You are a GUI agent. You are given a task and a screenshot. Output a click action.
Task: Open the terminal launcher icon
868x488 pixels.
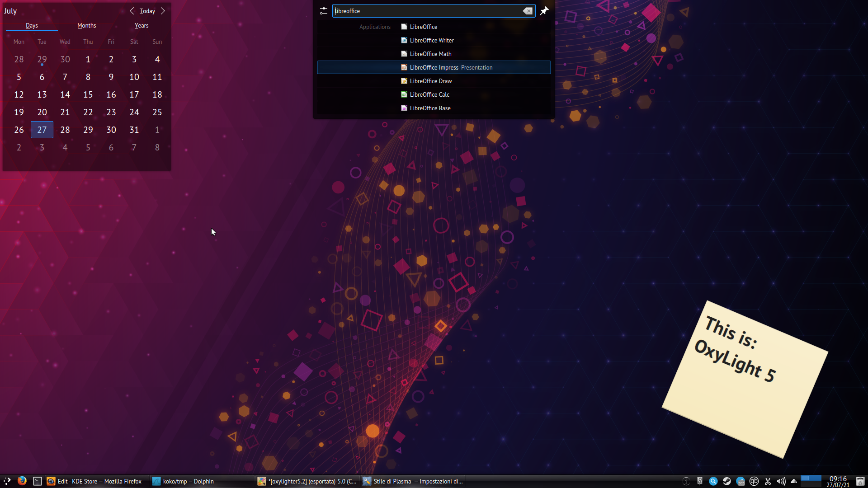pyautogui.click(x=38, y=481)
